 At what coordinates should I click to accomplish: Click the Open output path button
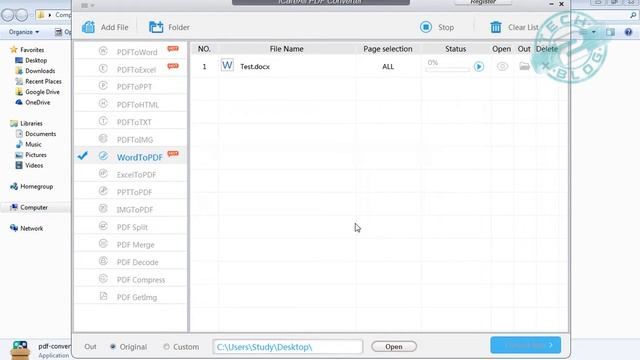click(x=394, y=347)
